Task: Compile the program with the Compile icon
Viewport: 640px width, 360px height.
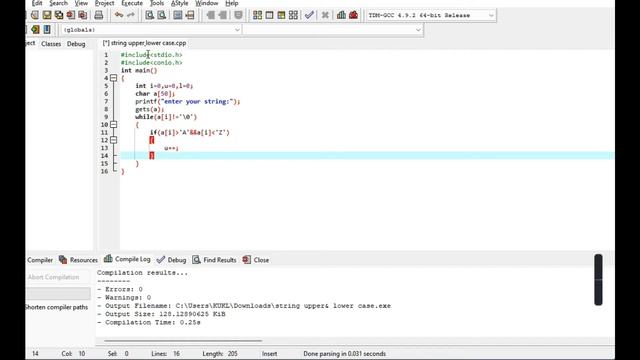Action: [x=257, y=15]
